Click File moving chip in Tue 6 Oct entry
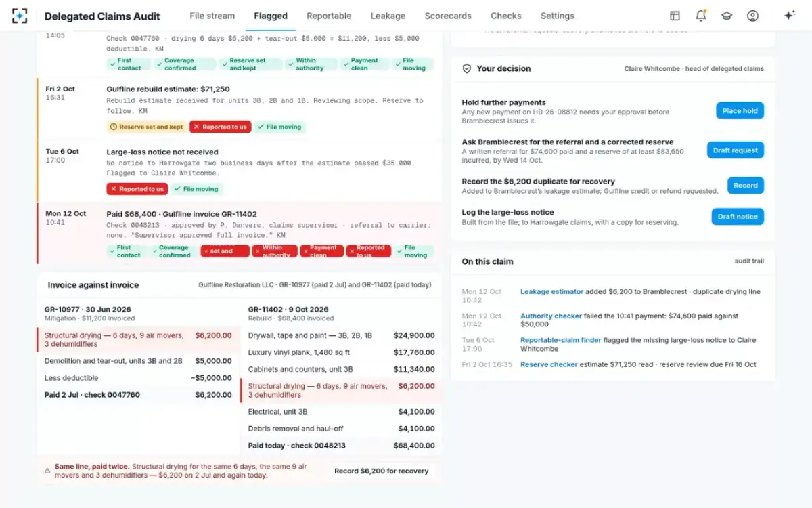The height and width of the screenshot is (508, 812). (x=196, y=189)
